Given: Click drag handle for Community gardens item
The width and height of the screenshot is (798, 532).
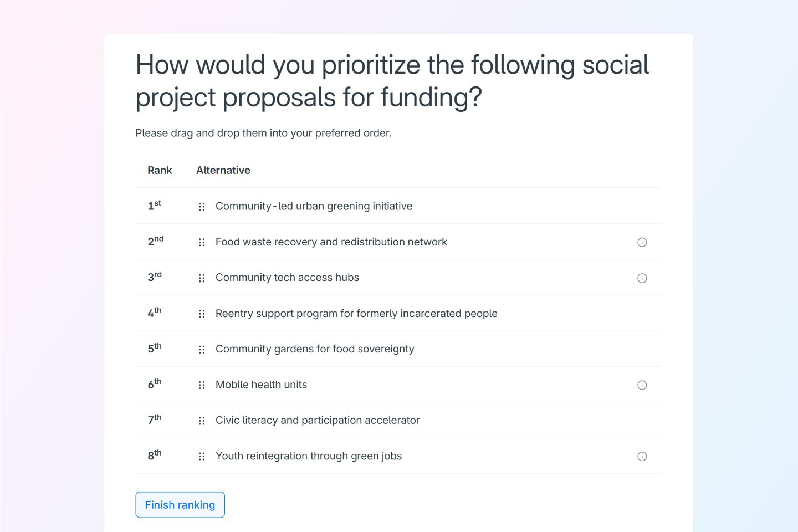Looking at the screenshot, I should coord(202,350).
